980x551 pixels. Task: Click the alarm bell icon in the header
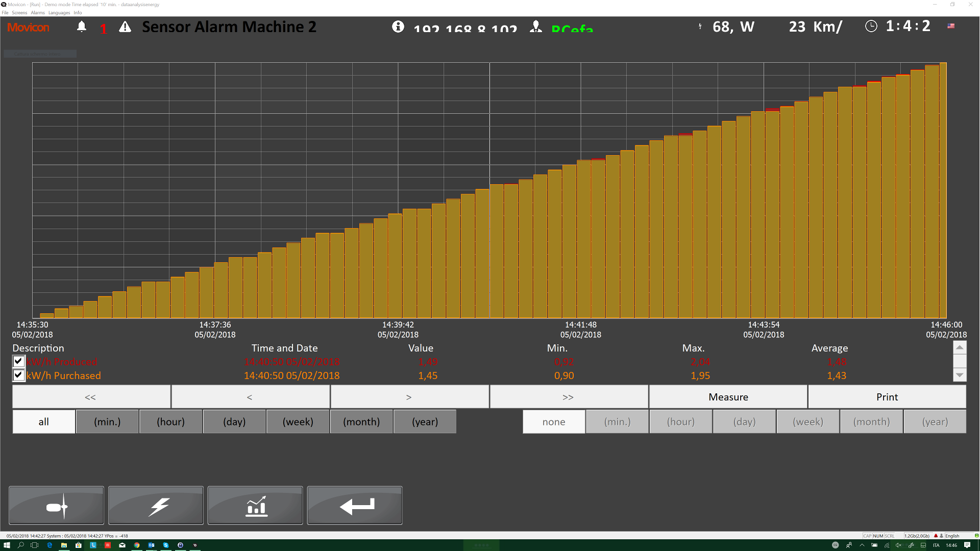point(82,27)
